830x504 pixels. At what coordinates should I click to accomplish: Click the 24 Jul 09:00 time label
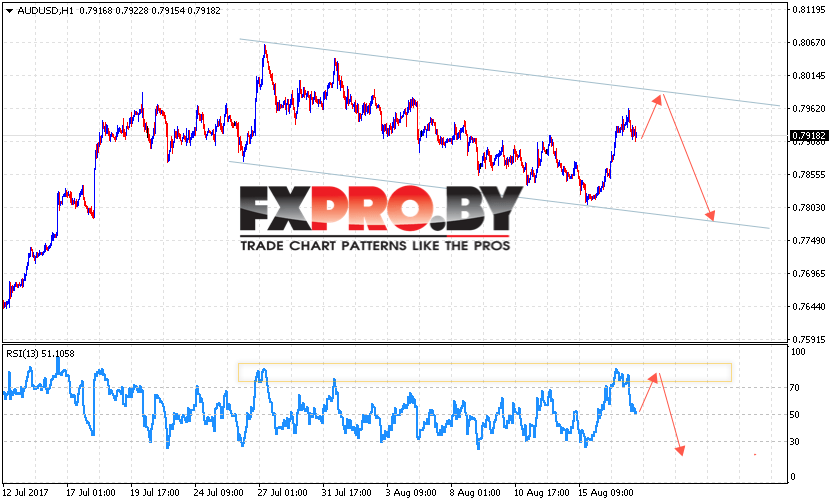point(219,493)
